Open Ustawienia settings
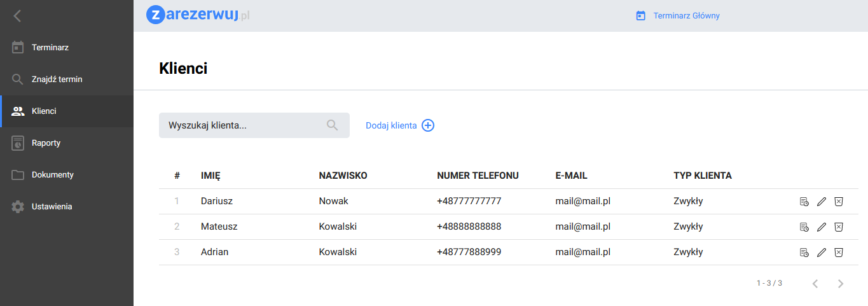The width and height of the screenshot is (868, 306). [x=52, y=207]
